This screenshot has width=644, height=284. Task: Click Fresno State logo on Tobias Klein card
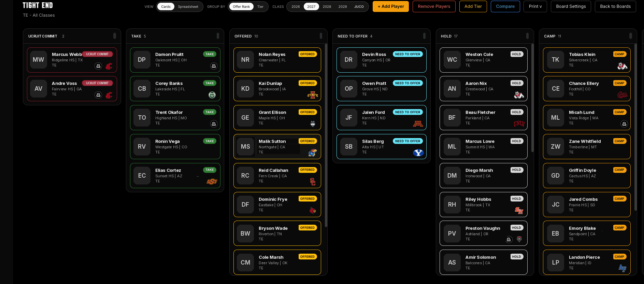[622, 66]
